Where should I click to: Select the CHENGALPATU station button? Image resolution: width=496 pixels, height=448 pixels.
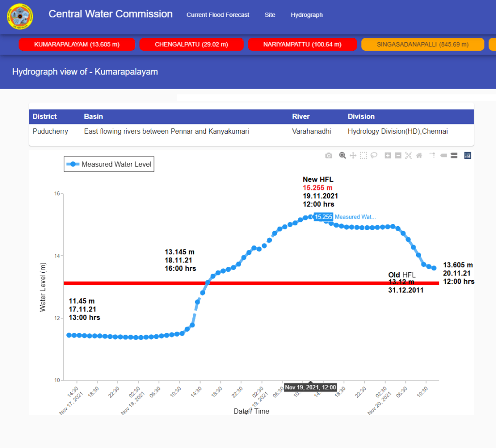(x=191, y=45)
